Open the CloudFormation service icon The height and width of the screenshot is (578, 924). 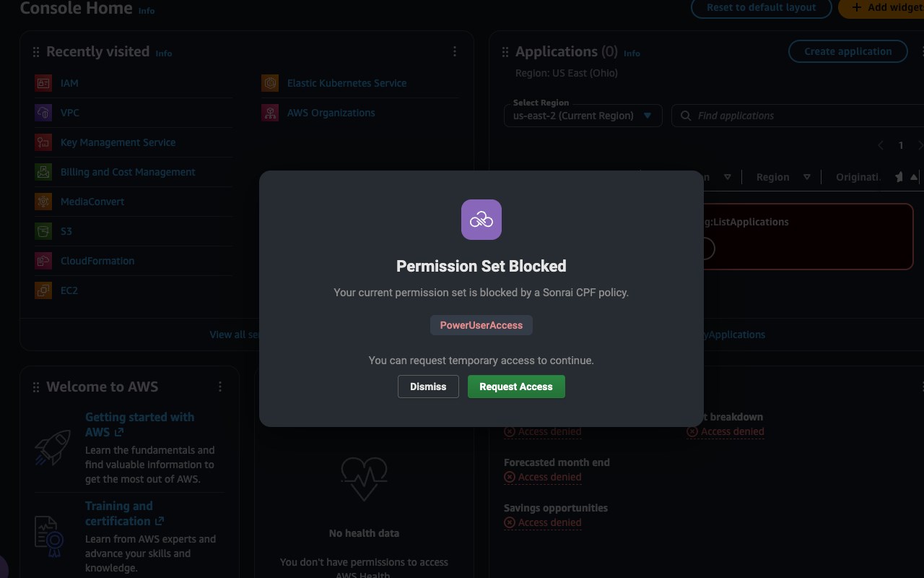click(x=43, y=261)
